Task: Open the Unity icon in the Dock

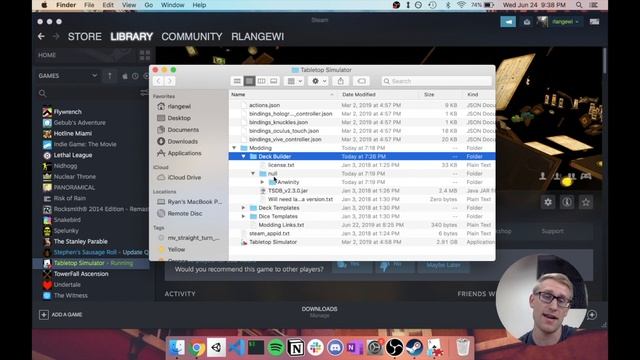Action: click(216, 348)
